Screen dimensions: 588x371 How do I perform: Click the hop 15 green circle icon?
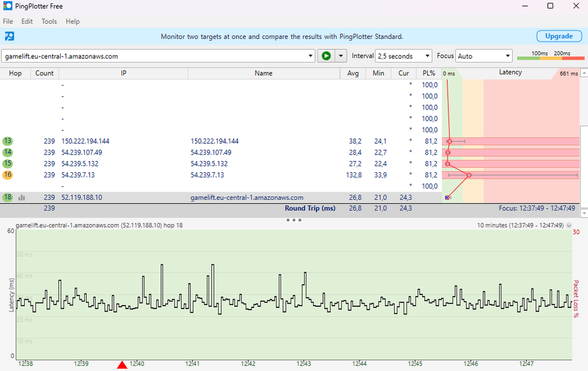coord(8,164)
